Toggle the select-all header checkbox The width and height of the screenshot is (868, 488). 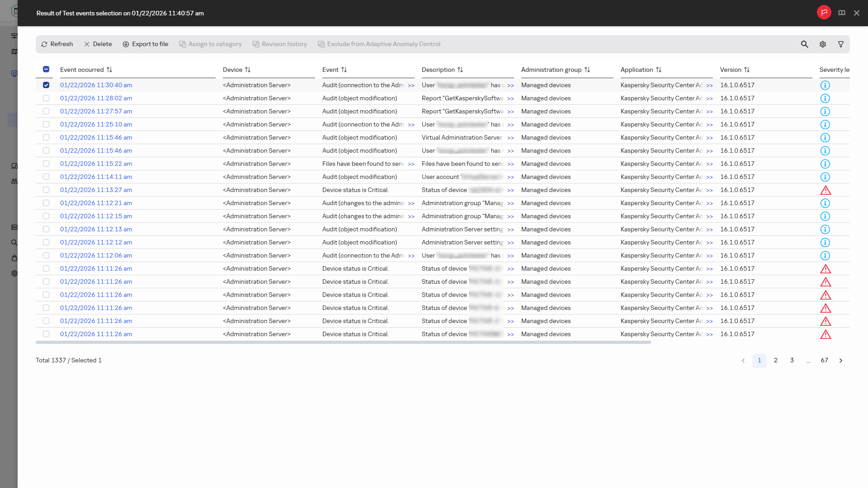pyautogui.click(x=46, y=69)
